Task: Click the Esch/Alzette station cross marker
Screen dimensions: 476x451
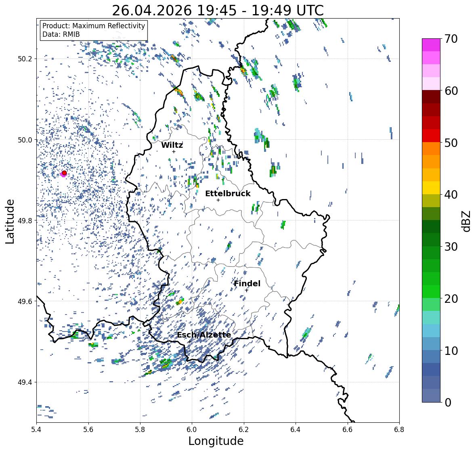Action: [189, 342]
